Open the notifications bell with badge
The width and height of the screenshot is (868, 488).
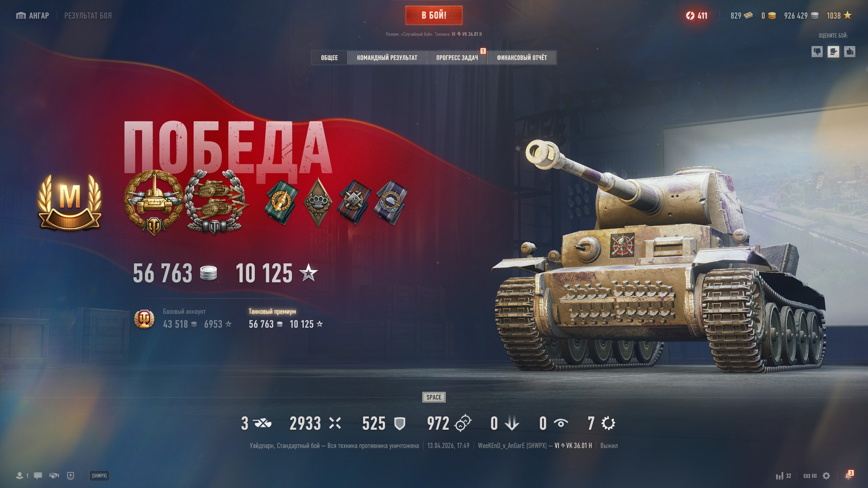[x=849, y=475]
